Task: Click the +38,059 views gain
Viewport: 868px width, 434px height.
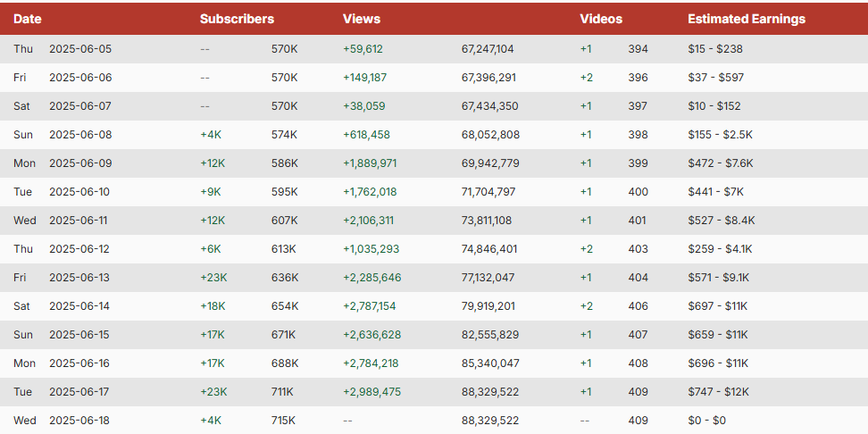Action: 363,106
